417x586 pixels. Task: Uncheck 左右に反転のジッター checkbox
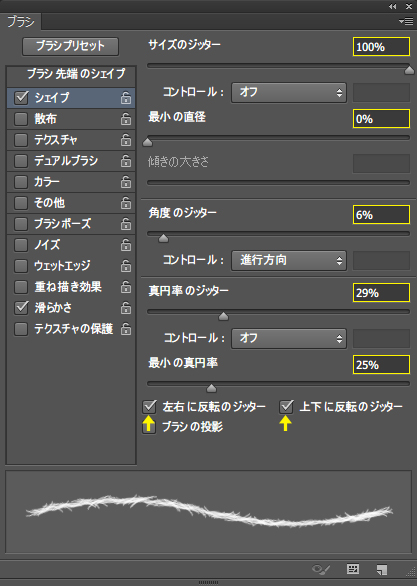click(149, 406)
